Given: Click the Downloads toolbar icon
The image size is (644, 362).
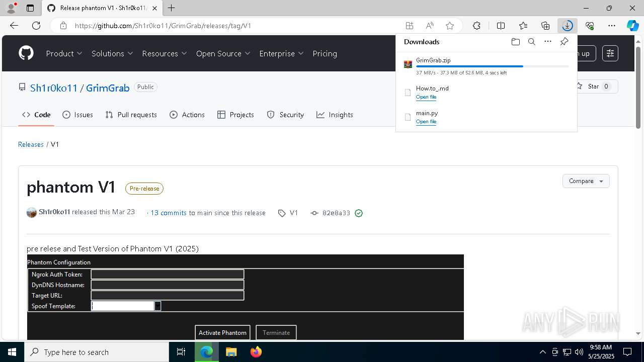Looking at the screenshot, I should [568, 26].
